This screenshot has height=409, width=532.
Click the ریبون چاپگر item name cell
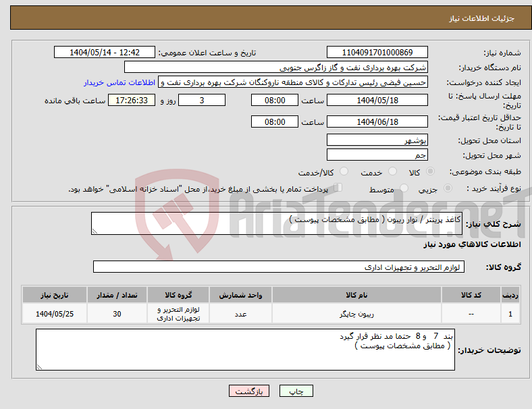coord(356,314)
